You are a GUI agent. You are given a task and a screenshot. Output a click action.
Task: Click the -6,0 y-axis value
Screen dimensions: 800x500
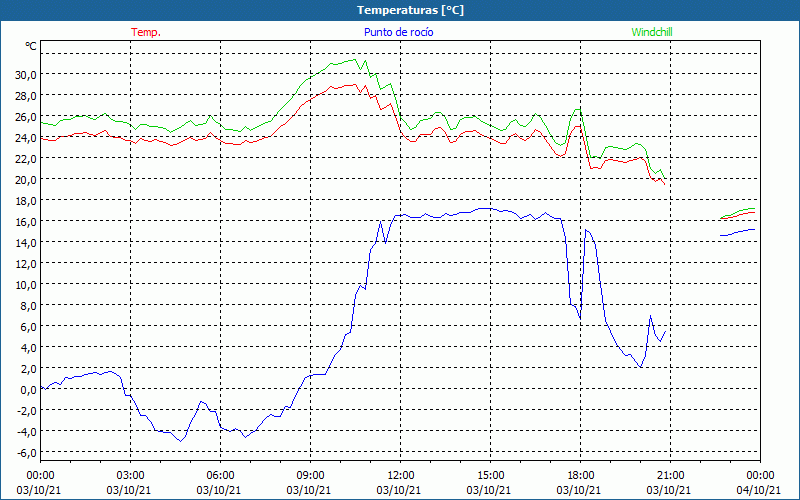[x=27, y=452]
